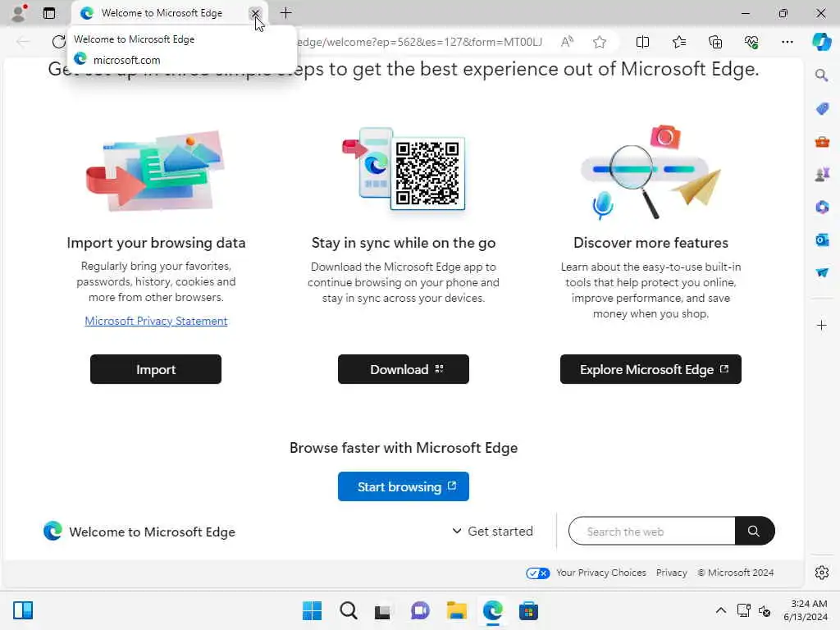Open Copilot from the toolbar
The width and height of the screenshot is (840, 630).
(821, 42)
